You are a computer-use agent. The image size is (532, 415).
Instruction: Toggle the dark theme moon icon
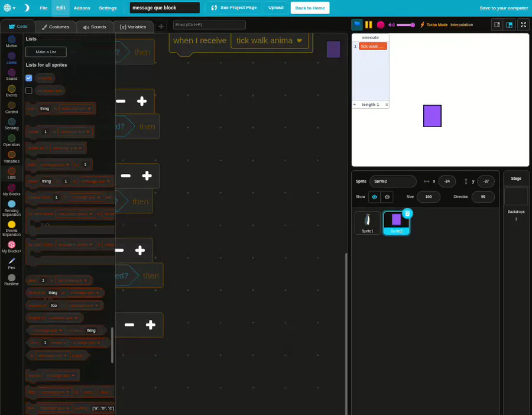click(27, 8)
